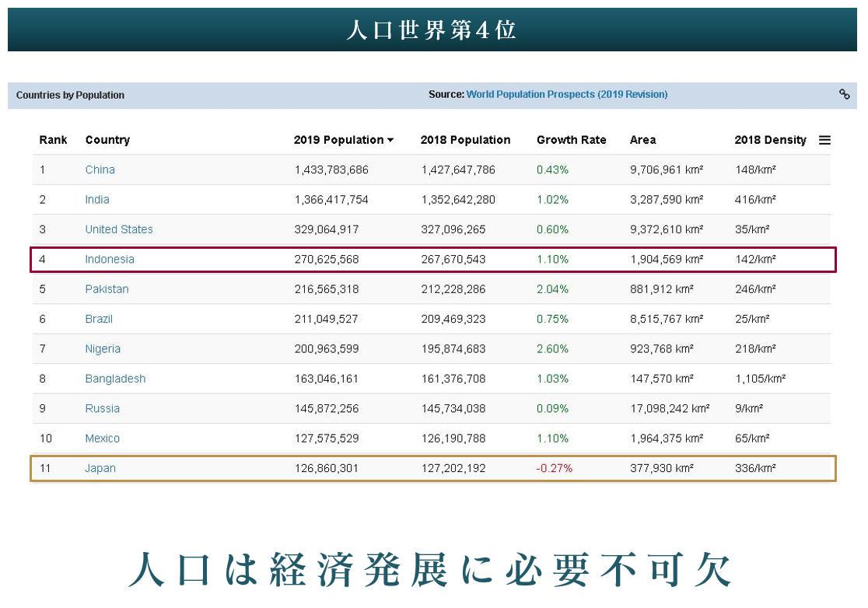
Task: Open the China country link
Action: click(x=100, y=170)
